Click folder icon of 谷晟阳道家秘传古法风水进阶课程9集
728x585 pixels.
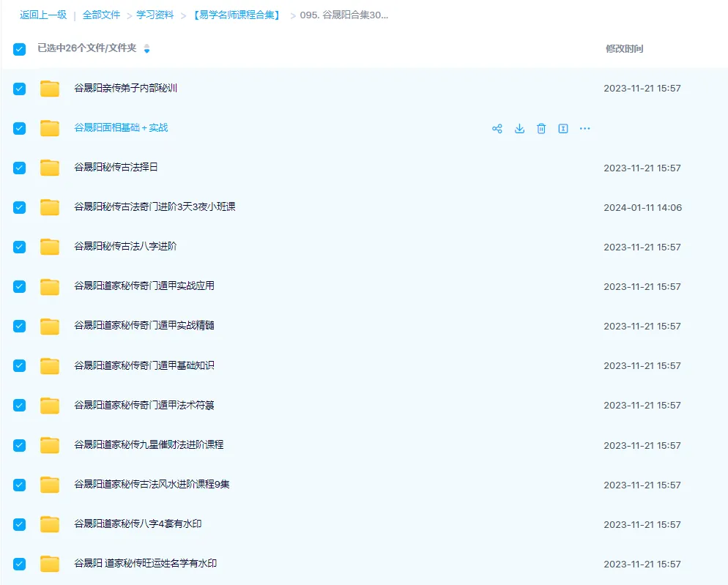(50, 484)
